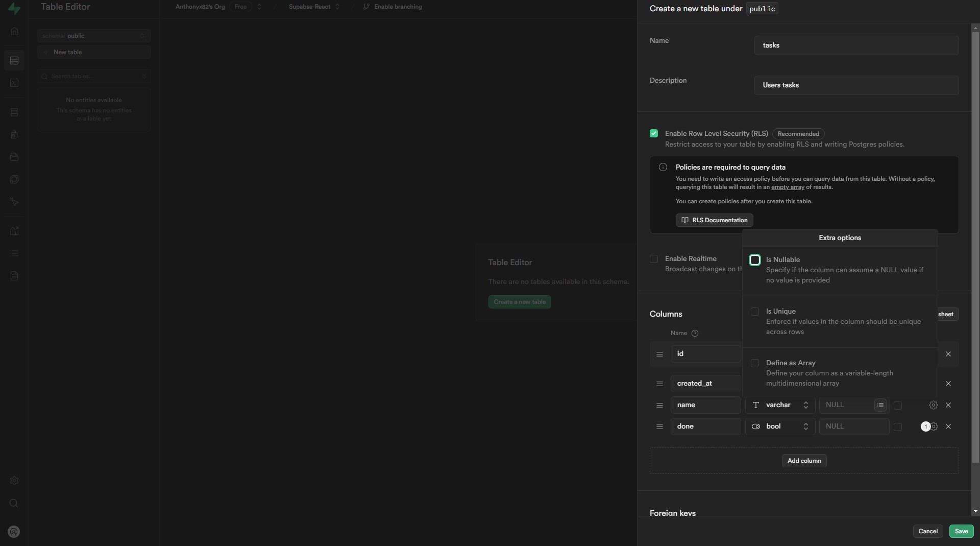
Task: Expand the schema public selector
Action: point(93,36)
